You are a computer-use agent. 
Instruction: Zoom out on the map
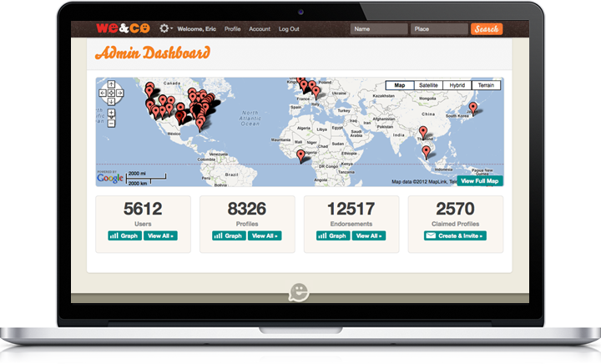[112, 123]
